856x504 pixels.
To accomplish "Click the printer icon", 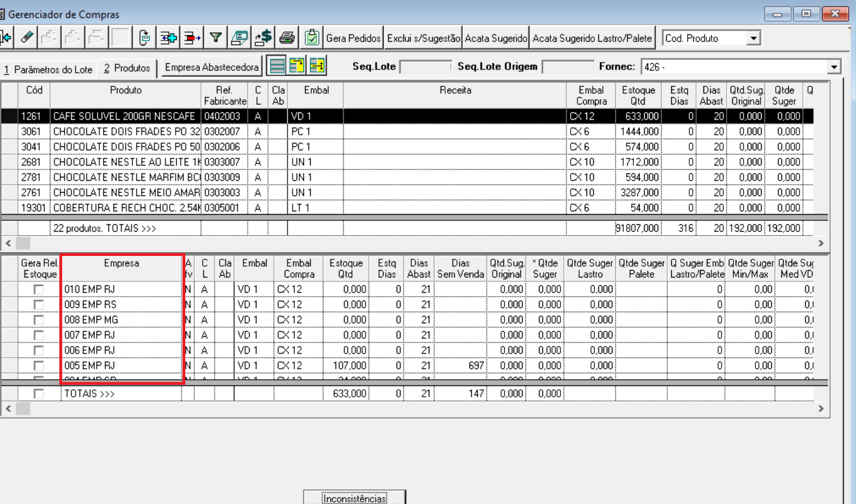I will point(286,38).
